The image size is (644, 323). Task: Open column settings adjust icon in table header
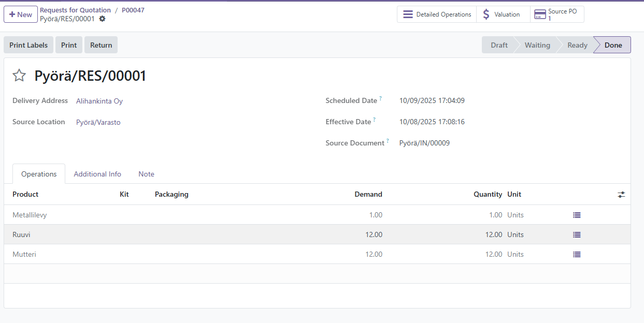(621, 195)
